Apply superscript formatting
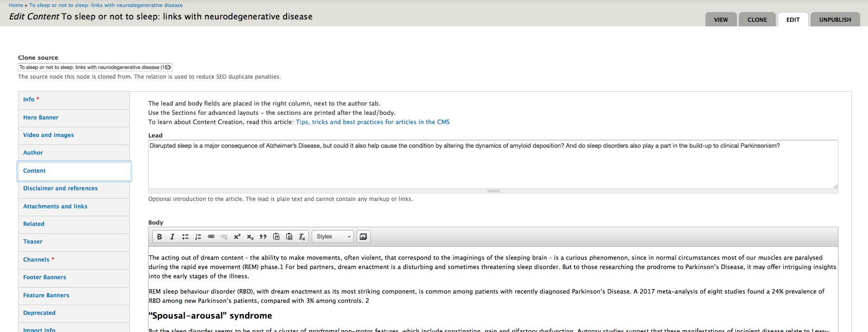Viewport: 868px width, 332px height. pos(237,237)
